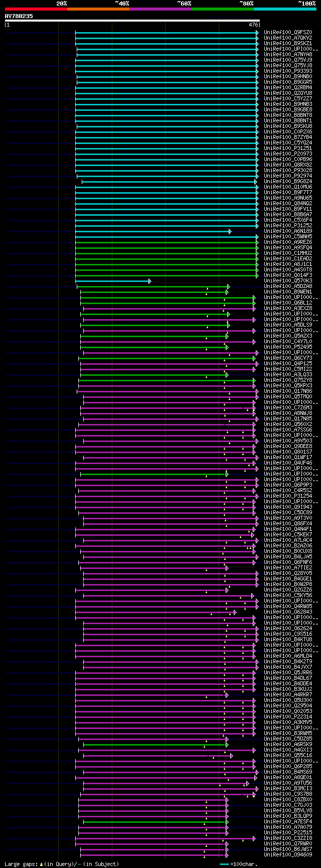The image size is (321, 868).
Task: Click the short cyan alignment bar for A6N189
Action: click(x=153, y=231)
